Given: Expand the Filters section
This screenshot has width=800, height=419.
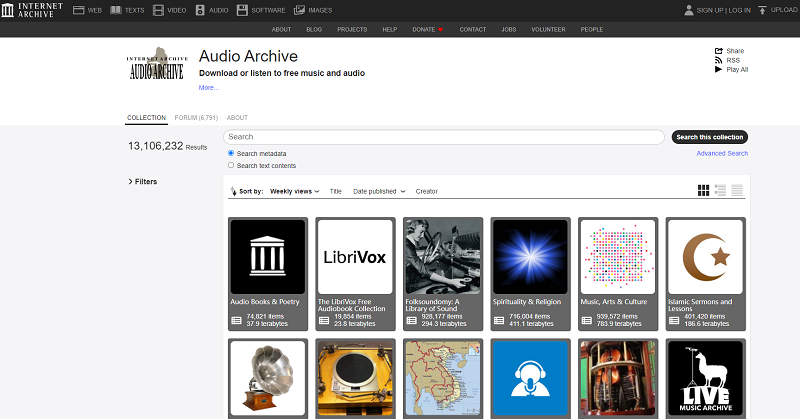Looking at the screenshot, I should [142, 182].
